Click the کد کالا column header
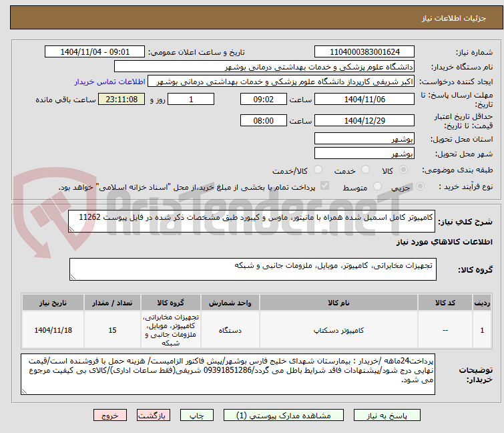This screenshot has width=504, height=433. coord(445,303)
